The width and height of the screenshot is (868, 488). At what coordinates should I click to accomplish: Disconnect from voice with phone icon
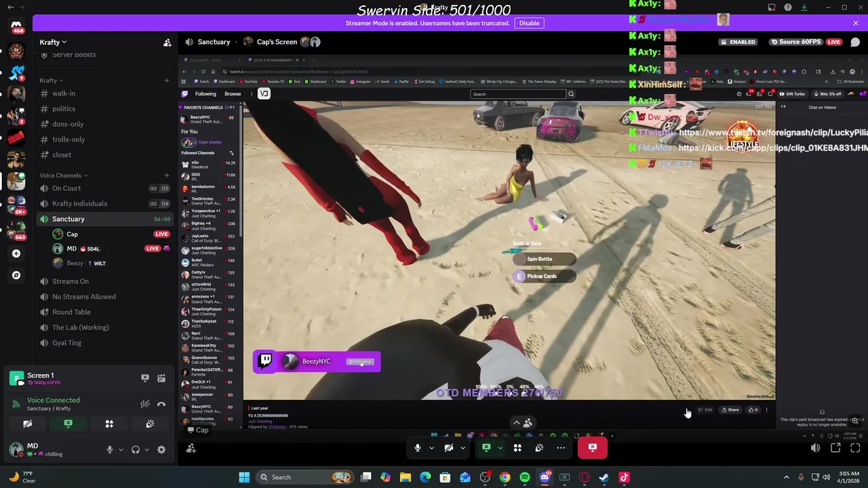pyautogui.click(x=161, y=405)
